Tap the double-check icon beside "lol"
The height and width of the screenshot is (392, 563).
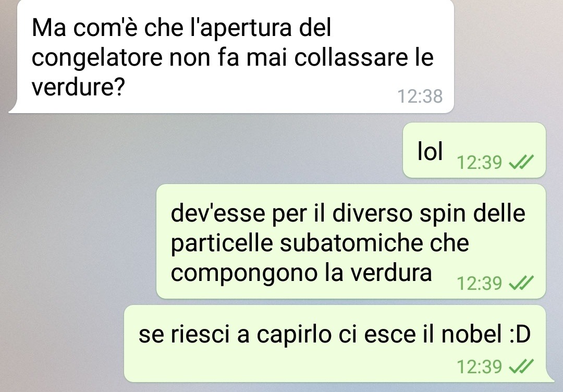521,162
